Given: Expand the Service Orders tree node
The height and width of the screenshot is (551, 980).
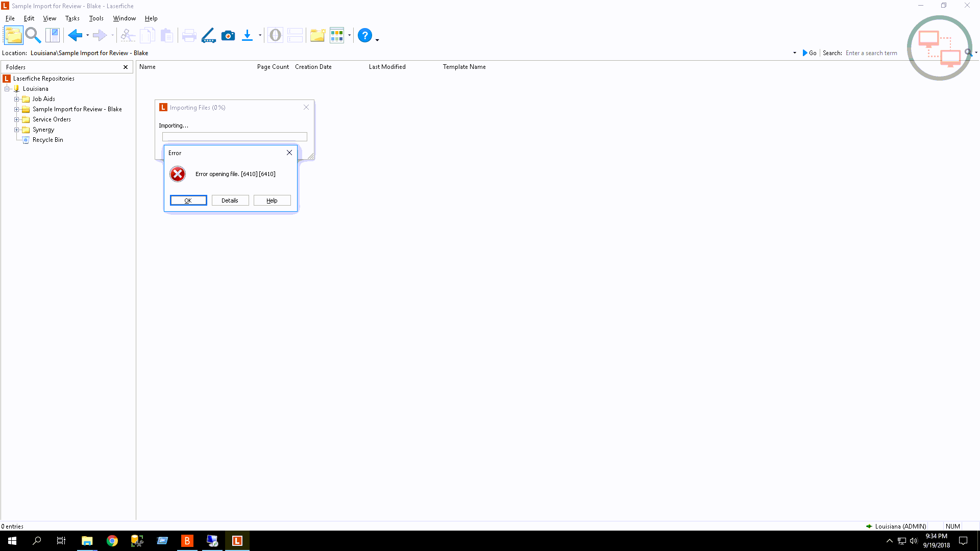Looking at the screenshot, I should [16, 119].
